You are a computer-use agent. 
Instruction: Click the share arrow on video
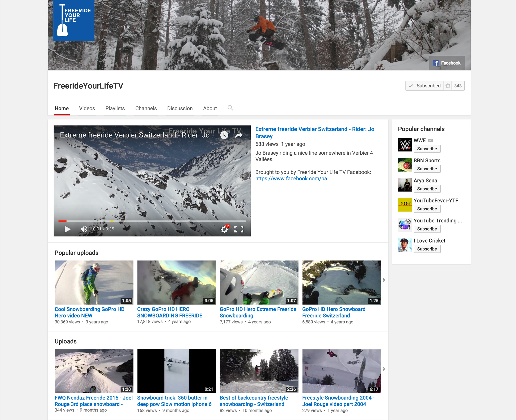(239, 135)
